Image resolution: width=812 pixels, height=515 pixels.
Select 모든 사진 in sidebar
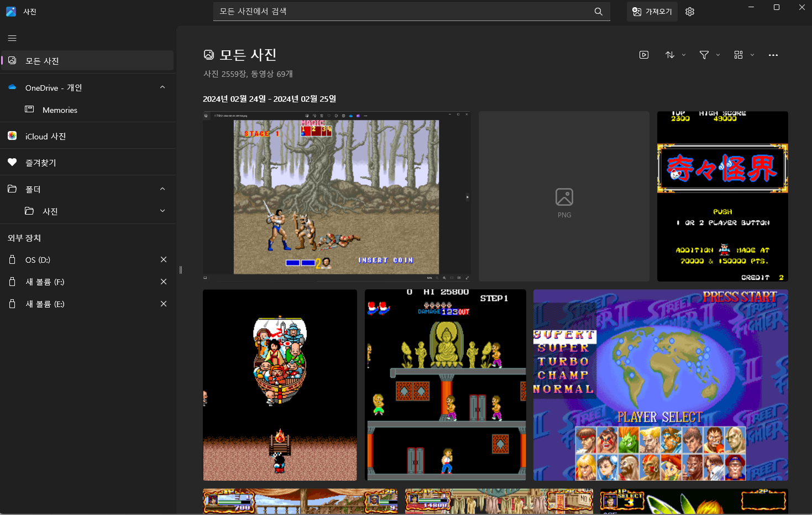(x=87, y=61)
